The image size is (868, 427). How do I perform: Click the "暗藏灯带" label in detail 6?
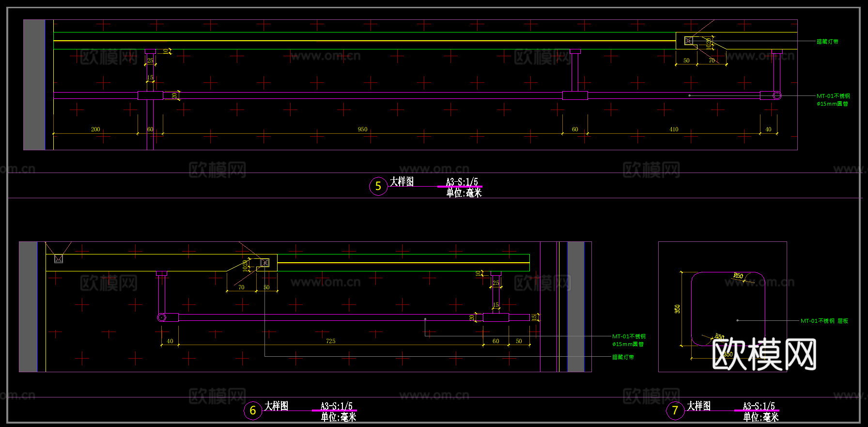623,357
